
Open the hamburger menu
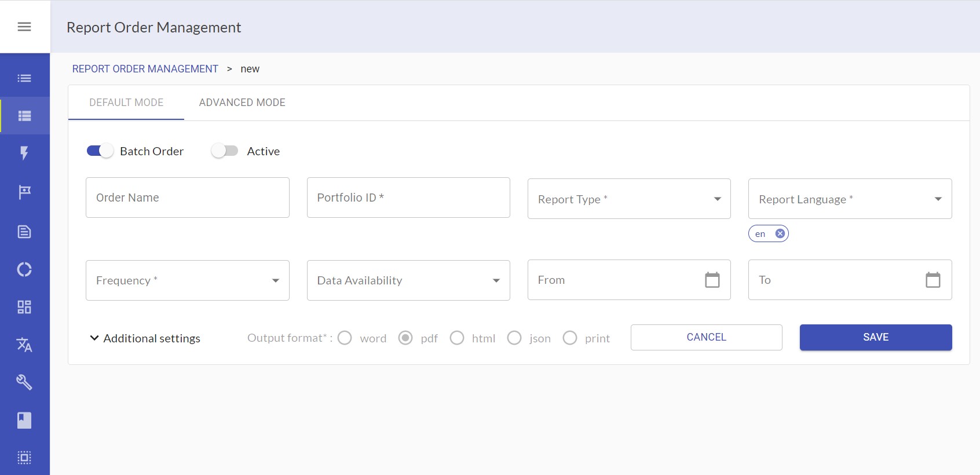(x=24, y=27)
